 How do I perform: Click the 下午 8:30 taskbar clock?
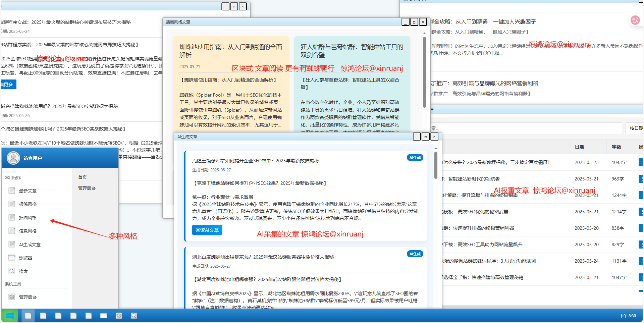[627, 316]
